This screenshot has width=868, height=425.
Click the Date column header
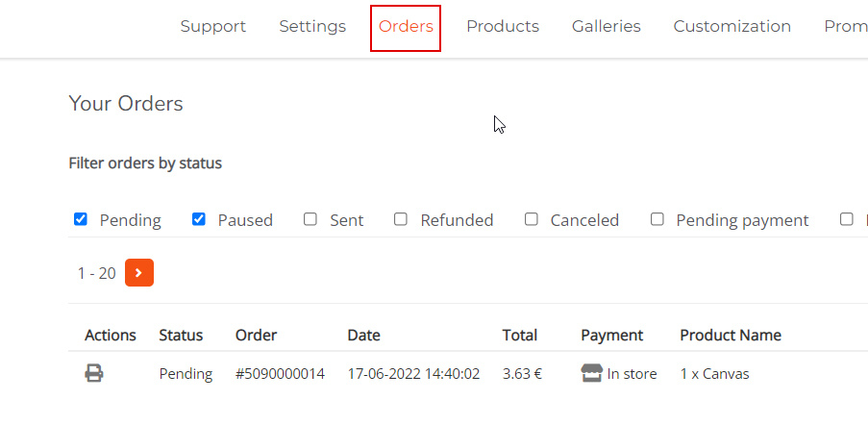pyautogui.click(x=363, y=336)
